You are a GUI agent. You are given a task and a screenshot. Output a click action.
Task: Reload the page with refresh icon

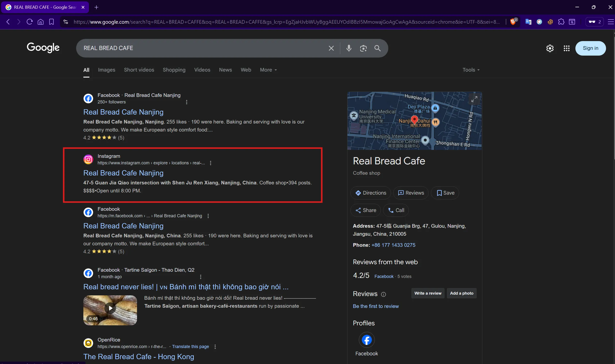[x=30, y=22]
